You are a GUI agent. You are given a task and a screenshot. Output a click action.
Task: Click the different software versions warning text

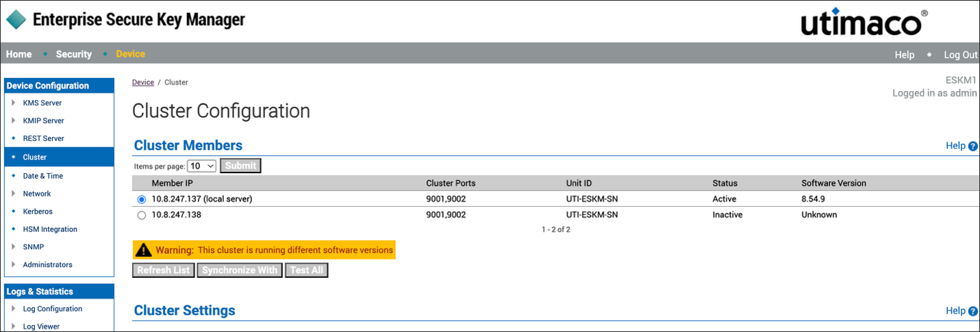pos(295,251)
